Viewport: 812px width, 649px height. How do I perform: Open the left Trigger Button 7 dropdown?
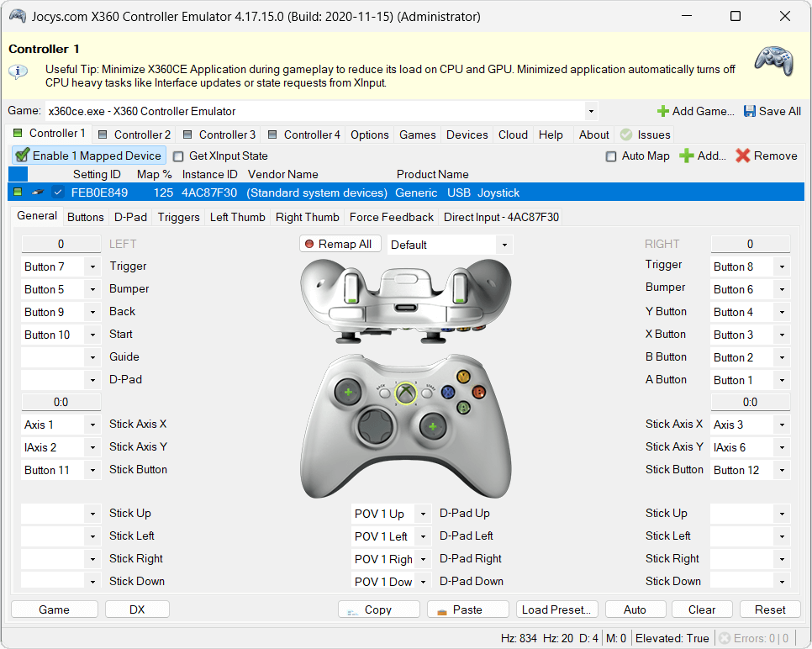[92, 267]
